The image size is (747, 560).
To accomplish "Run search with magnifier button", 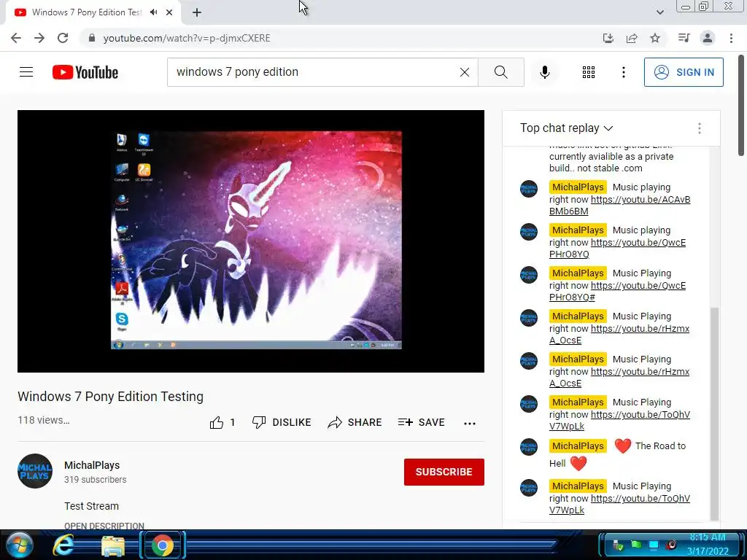I will [x=500, y=72].
